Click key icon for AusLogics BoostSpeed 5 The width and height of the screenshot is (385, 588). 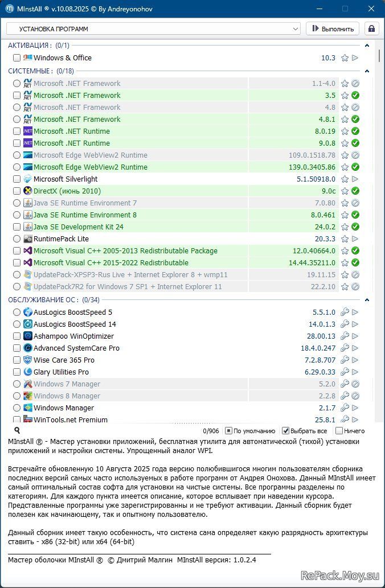click(345, 312)
